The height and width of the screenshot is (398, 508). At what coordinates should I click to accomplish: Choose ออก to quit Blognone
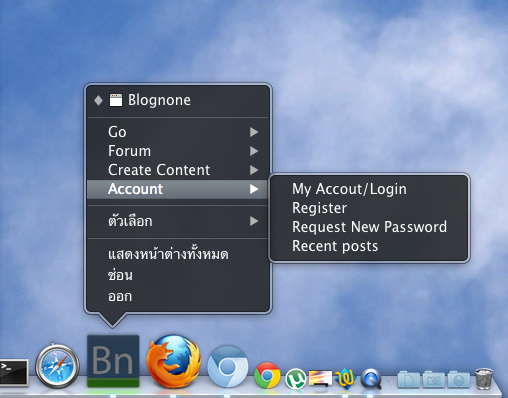click(177, 296)
